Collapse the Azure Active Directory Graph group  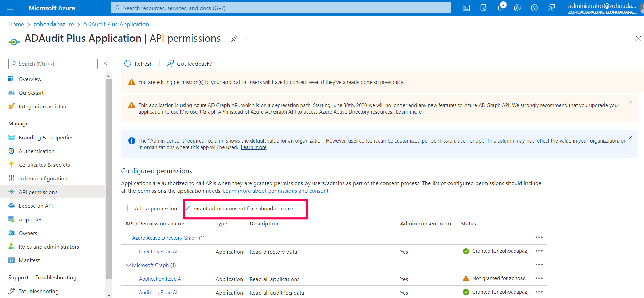click(128, 238)
